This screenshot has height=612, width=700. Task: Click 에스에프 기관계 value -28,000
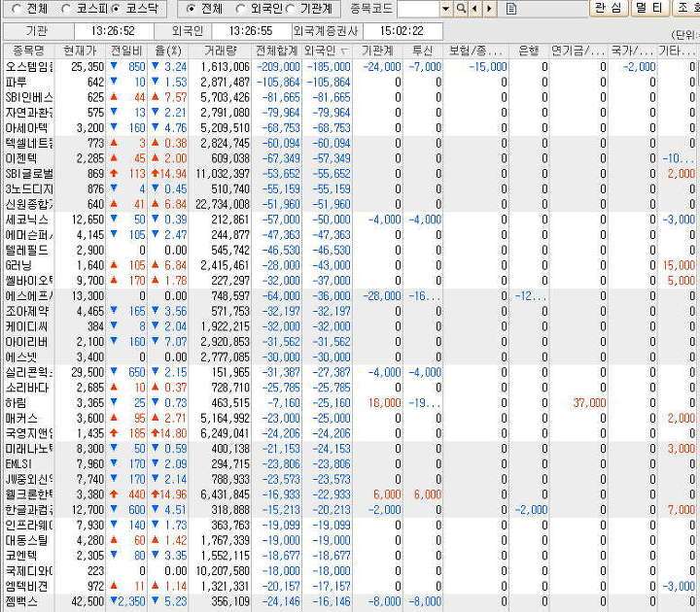tap(382, 295)
